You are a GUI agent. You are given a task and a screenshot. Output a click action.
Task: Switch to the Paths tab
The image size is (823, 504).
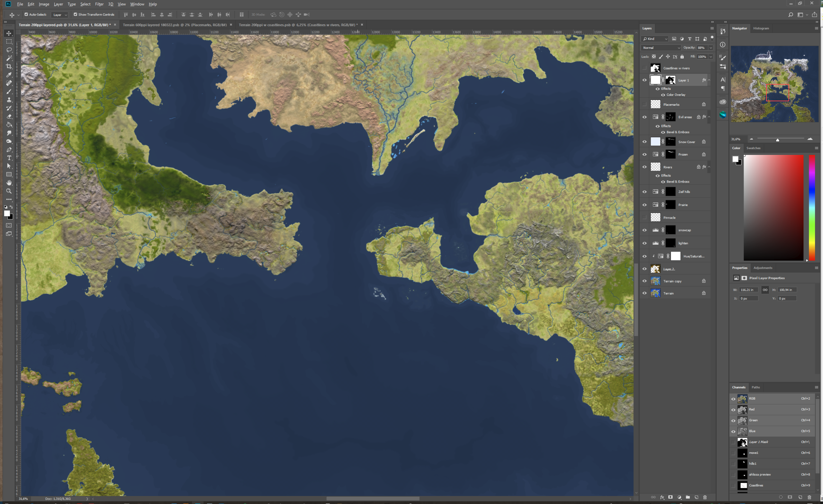coord(755,387)
